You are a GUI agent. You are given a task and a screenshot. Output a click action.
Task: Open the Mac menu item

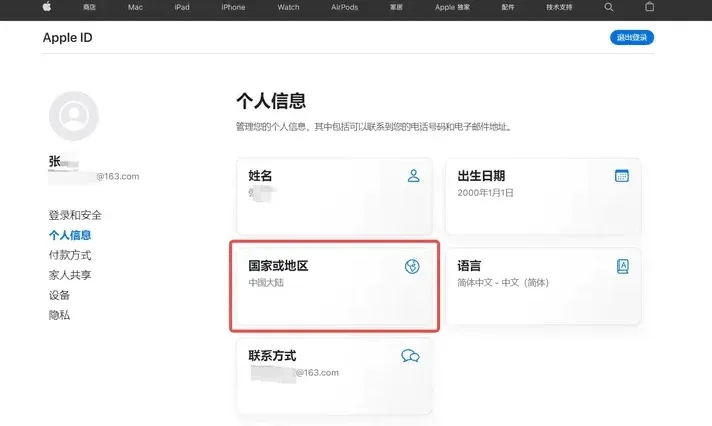[x=135, y=7]
